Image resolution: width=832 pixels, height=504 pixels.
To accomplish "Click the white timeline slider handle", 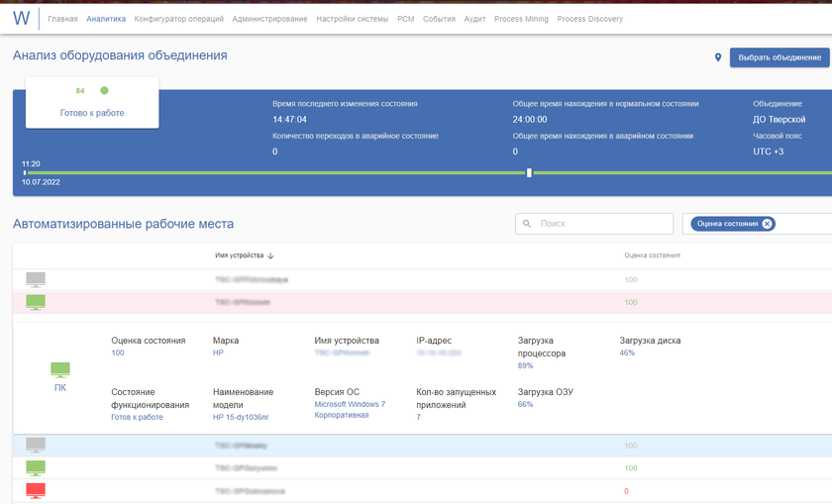I will point(529,172).
